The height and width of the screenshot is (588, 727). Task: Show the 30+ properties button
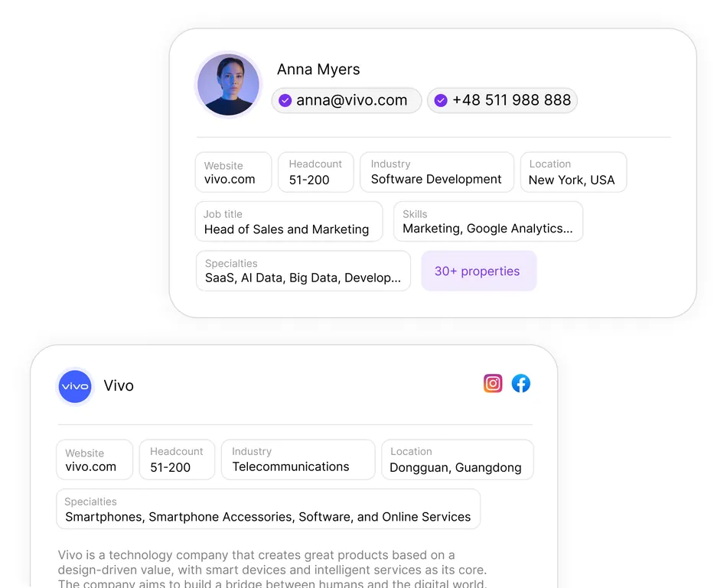[x=479, y=271]
